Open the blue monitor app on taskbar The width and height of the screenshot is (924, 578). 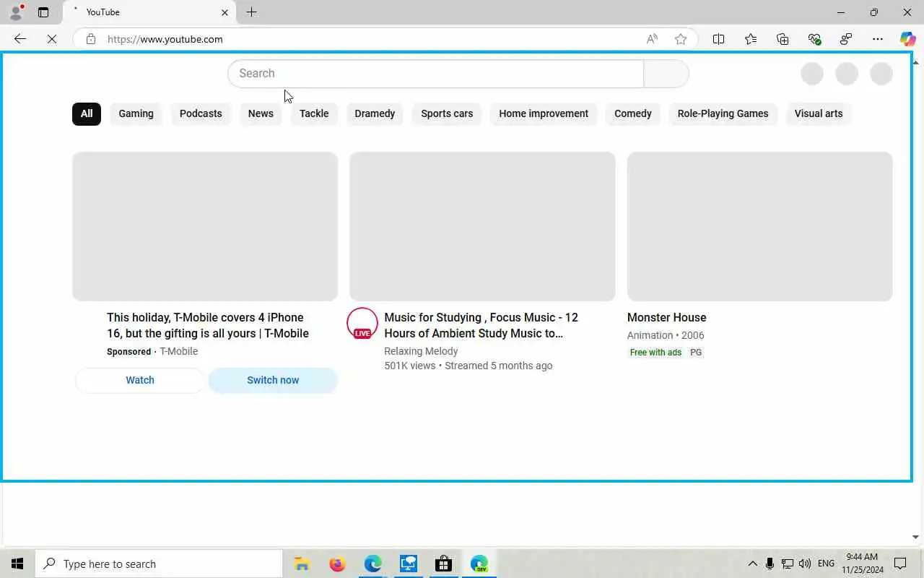pos(409,564)
